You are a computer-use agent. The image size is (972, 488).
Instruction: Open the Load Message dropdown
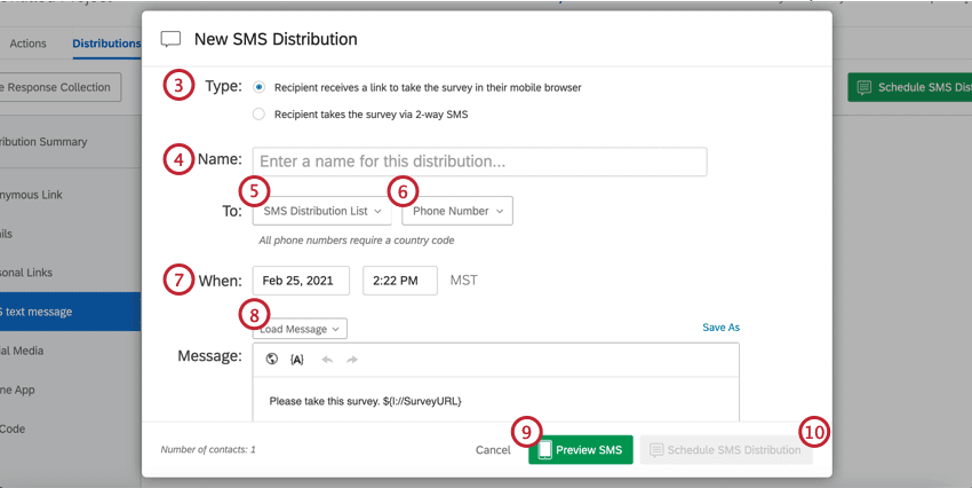tap(299, 329)
